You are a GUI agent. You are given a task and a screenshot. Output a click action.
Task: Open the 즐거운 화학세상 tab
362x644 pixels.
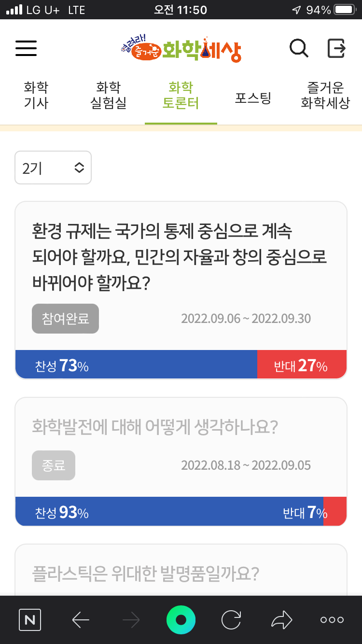click(325, 95)
